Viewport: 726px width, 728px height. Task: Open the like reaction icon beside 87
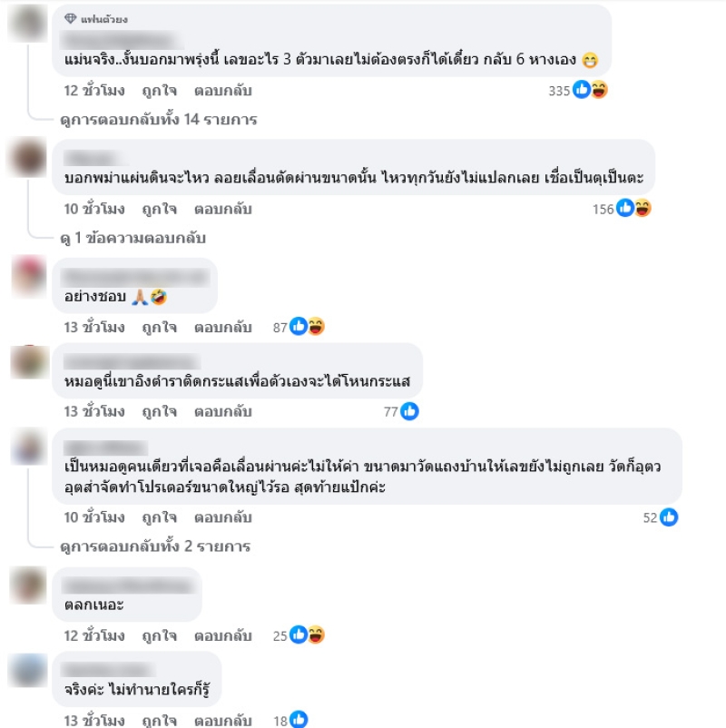(x=299, y=327)
